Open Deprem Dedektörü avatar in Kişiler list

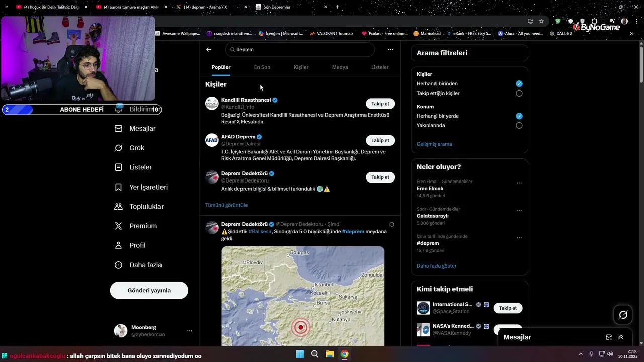(212, 176)
